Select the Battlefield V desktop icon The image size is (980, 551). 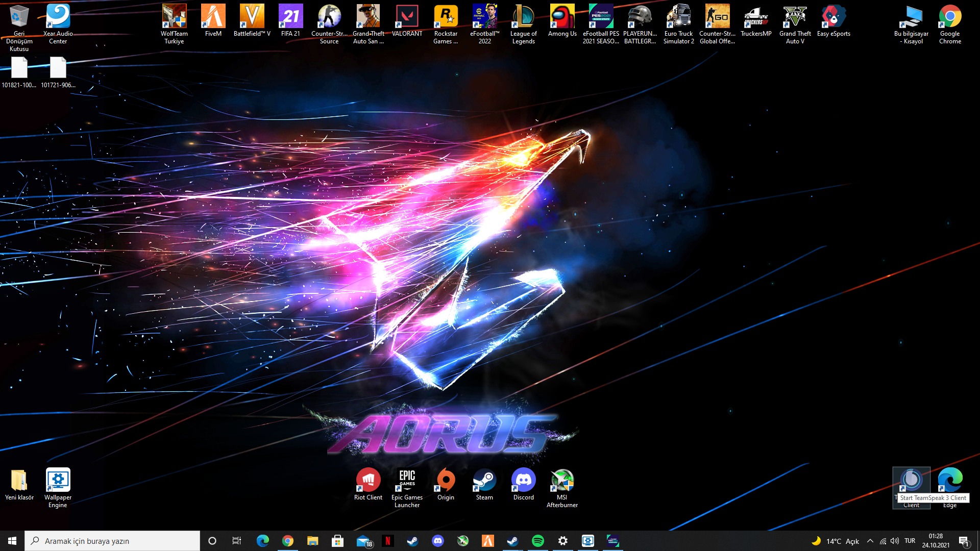[x=252, y=20]
